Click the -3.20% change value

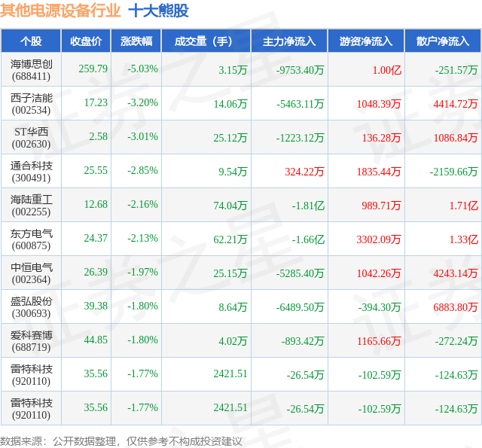[142, 102]
